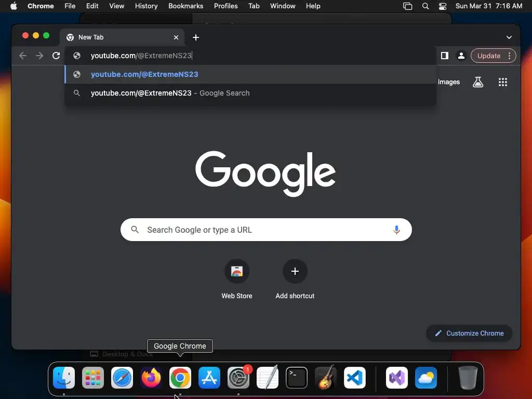
Task: Click the Stage Manager menu bar icon
Action: pyautogui.click(x=407, y=6)
